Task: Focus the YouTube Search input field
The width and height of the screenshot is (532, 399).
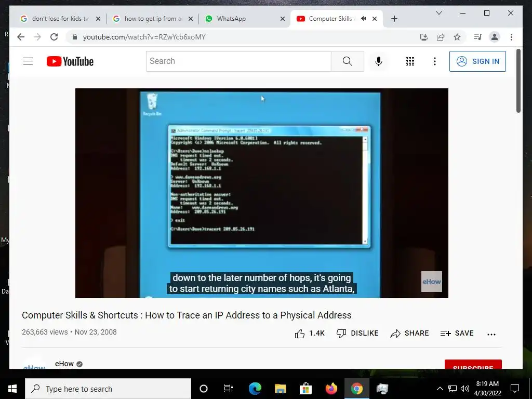Action: 238,61
